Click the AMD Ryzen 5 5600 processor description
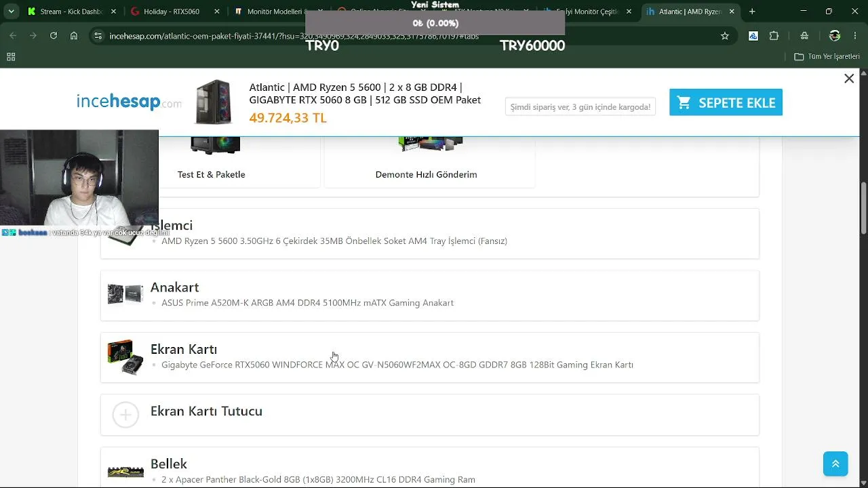The width and height of the screenshot is (868, 488). click(334, 241)
